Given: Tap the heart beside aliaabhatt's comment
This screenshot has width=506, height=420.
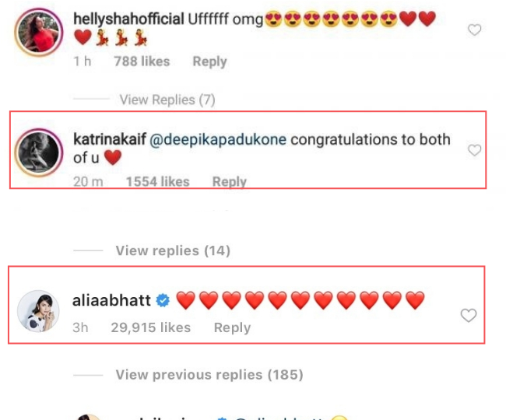Looking at the screenshot, I should pos(468,315).
